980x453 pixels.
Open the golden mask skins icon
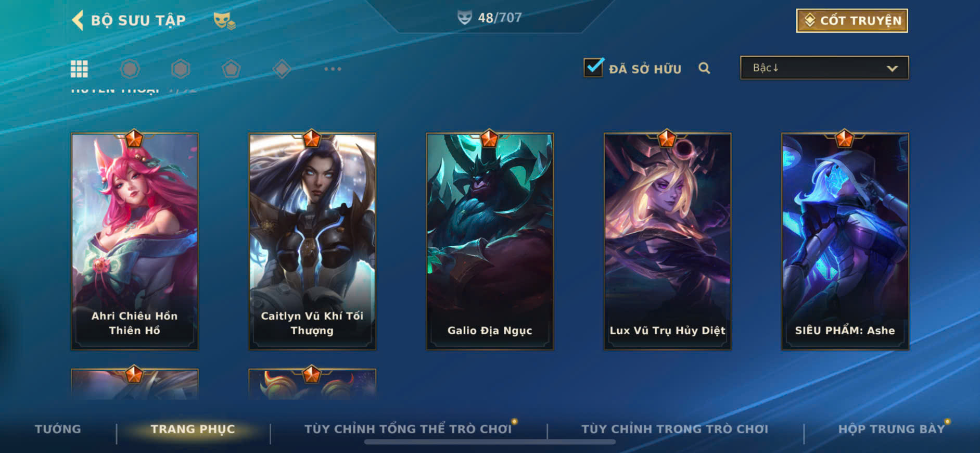(x=224, y=21)
